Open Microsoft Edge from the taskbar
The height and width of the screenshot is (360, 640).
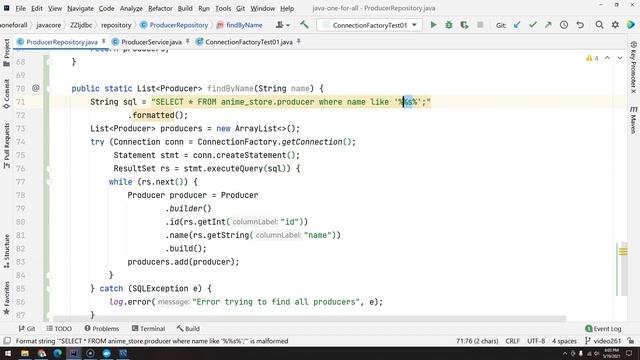click(58, 353)
